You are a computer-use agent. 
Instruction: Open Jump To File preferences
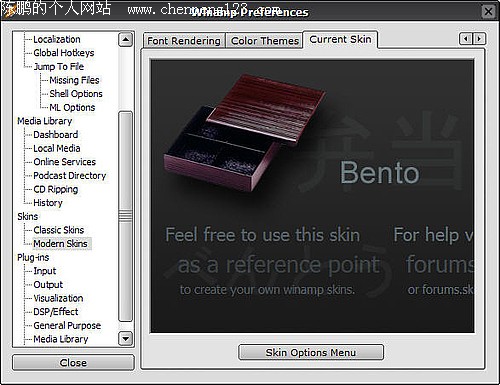click(59, 66)
